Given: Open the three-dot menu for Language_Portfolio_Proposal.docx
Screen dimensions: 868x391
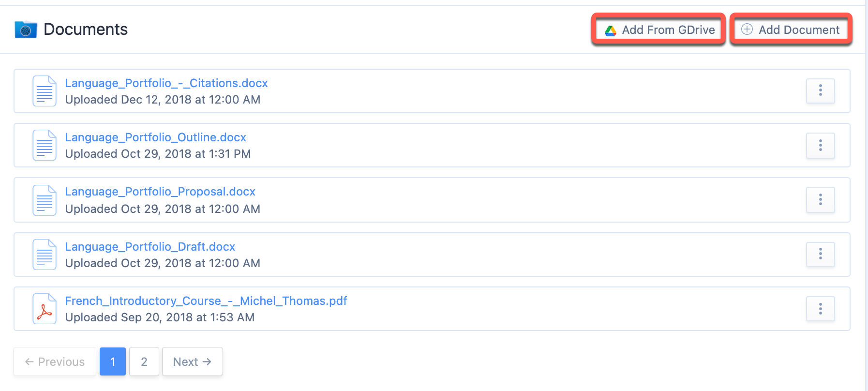Looking at the screenshot, I should click(821, 199).
